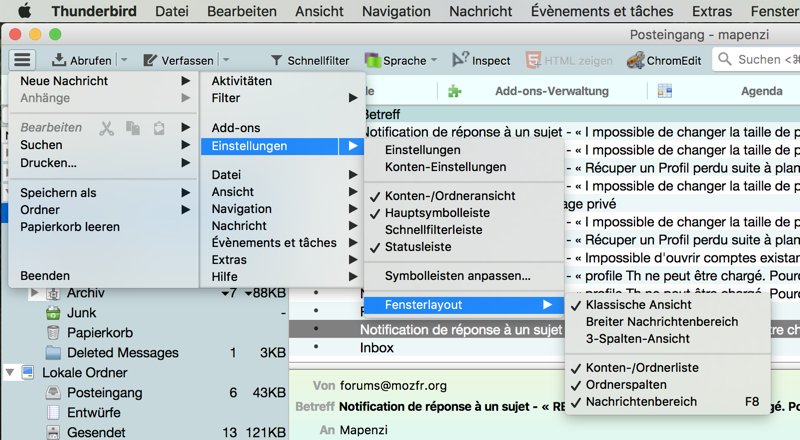Click the Inspect toolbar icon

click(x=460, y=59)
